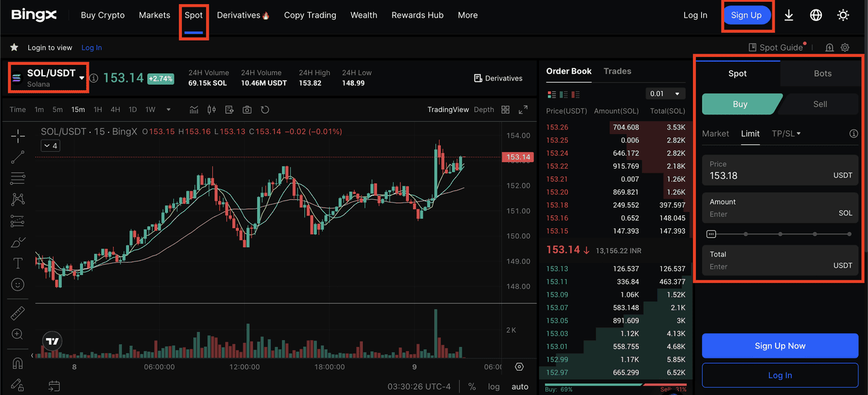Open the candlestick chart type icon
This screenshot has height=395, width=868.
coord(212,110)
